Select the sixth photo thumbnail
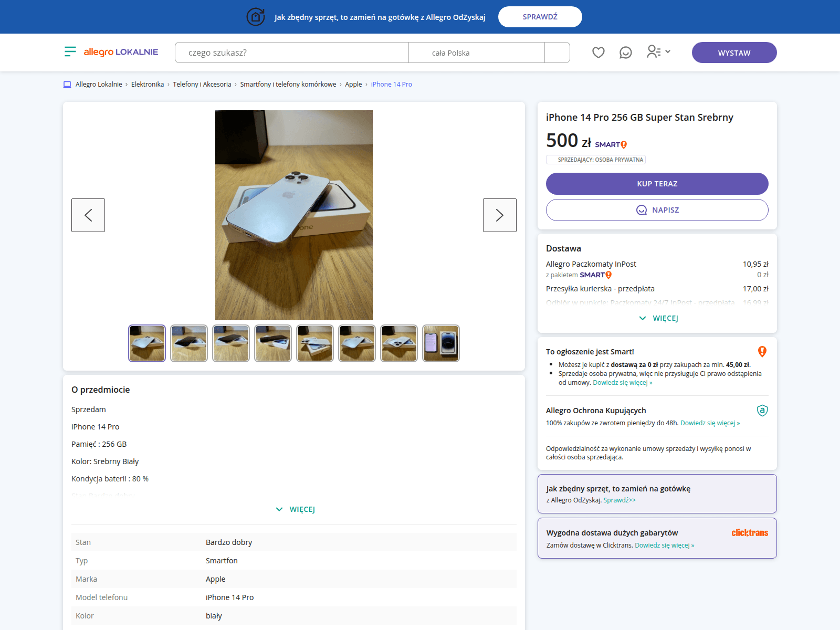840x630 pixels. click(x=357, y=343)
